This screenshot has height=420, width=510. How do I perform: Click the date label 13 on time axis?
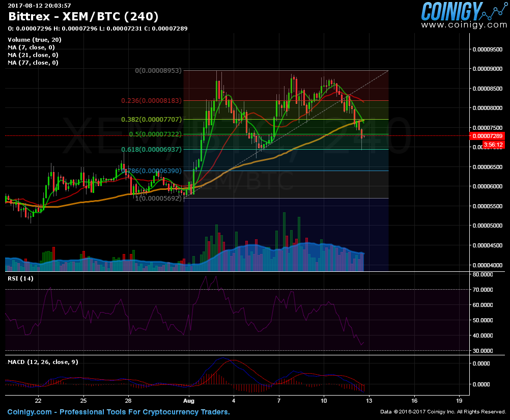tap(369, 401)
